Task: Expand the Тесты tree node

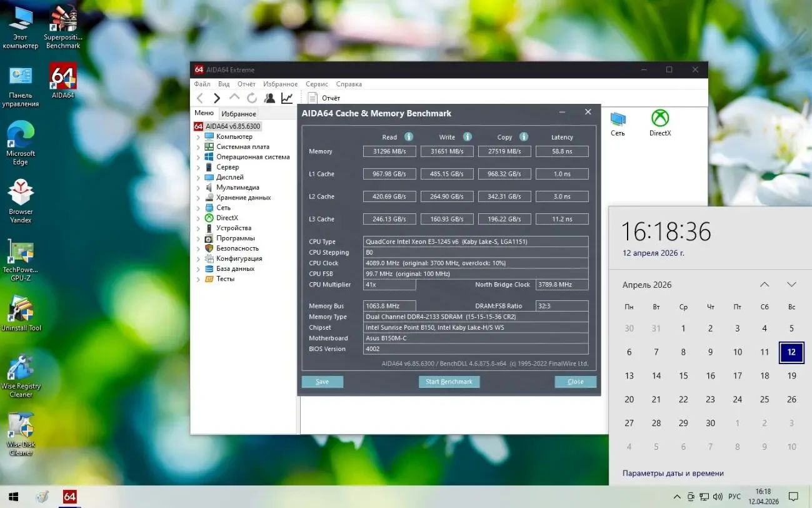Action: (197, 278)
